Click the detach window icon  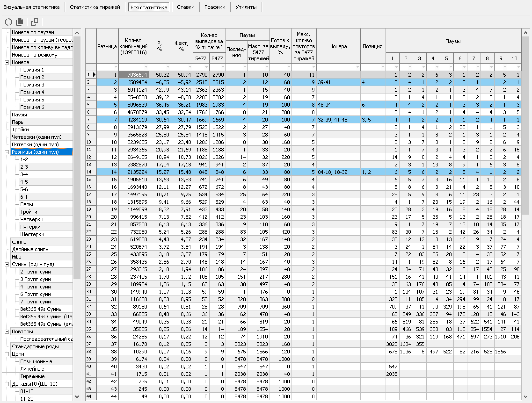click(x=35, y=22)
